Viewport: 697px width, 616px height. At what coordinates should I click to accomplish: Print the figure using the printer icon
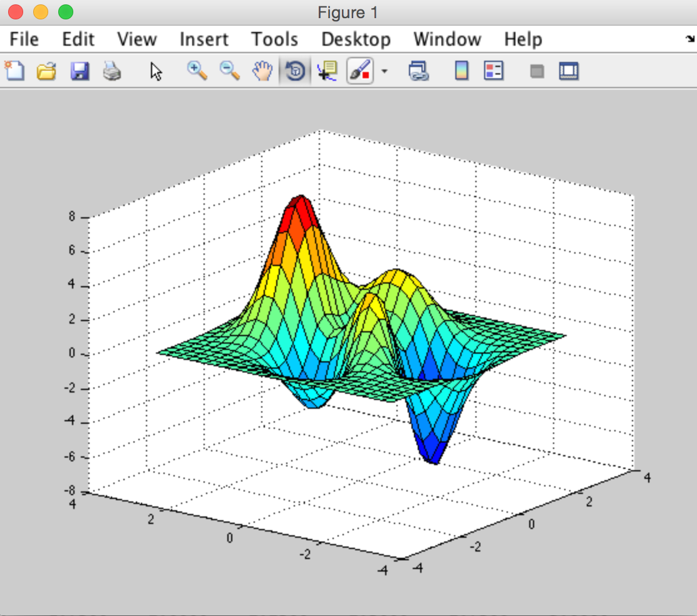pyautogui.click(x=112, y=71)
